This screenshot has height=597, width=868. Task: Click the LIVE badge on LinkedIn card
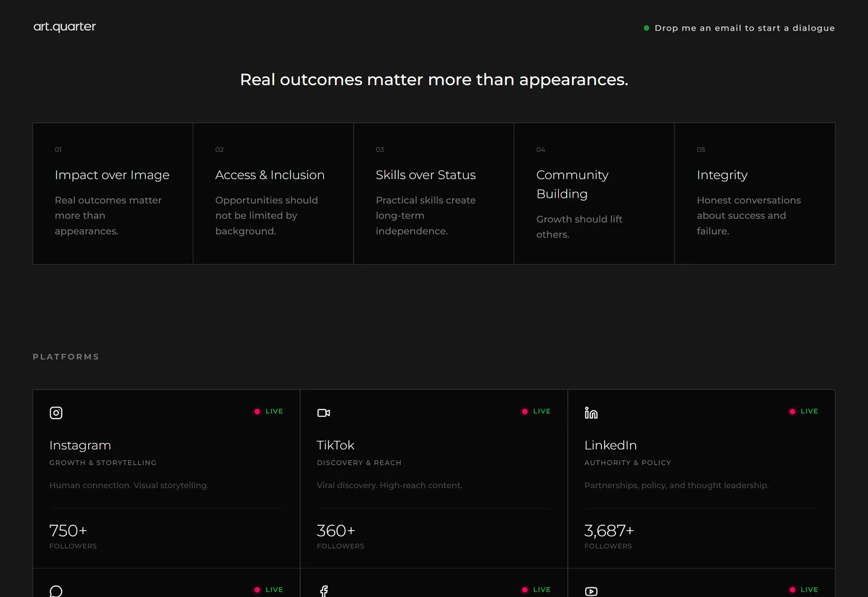pyautogui.click(x=804, y=411)
